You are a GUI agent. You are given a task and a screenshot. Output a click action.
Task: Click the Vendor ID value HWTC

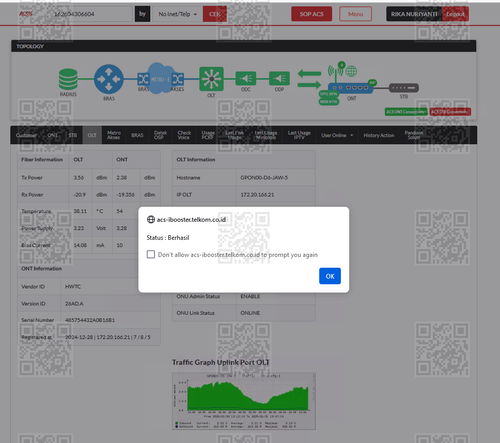tap(73, 287)
